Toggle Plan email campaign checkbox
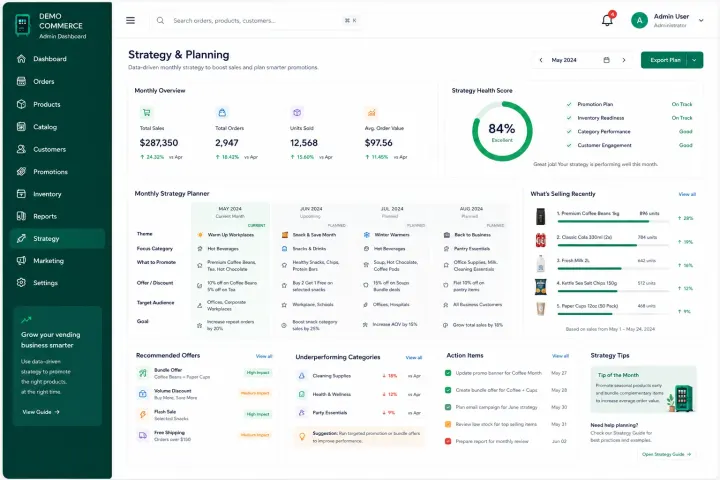This screenshot has width=720, height=480. 448,407
